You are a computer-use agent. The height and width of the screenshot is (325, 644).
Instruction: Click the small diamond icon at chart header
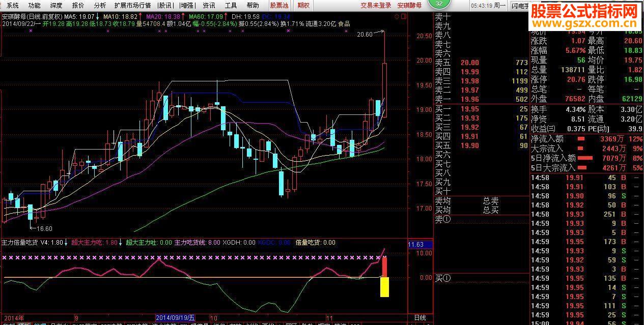click(397, 16)
